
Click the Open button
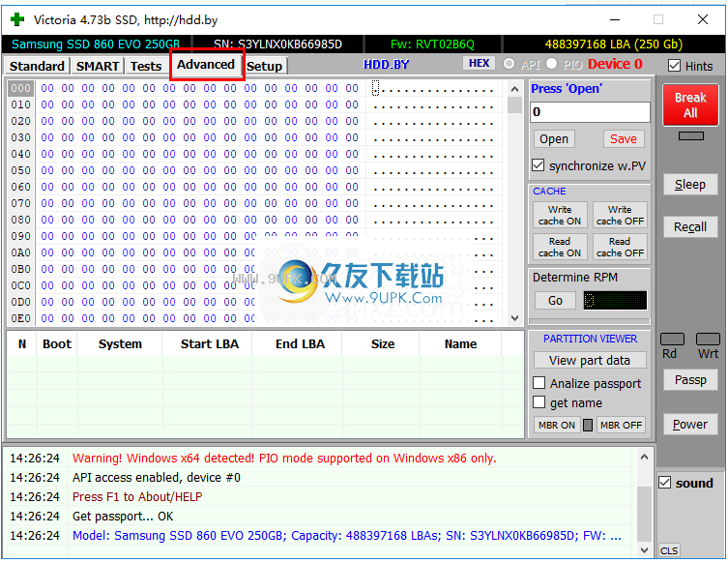(553, 139)
